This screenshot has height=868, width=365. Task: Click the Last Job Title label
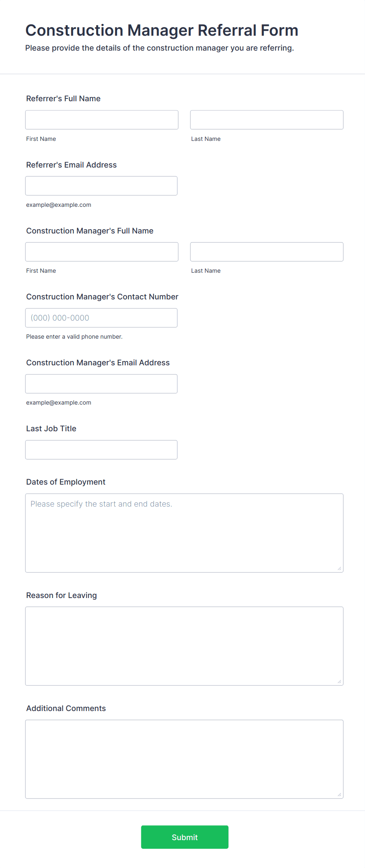point(51,429)
